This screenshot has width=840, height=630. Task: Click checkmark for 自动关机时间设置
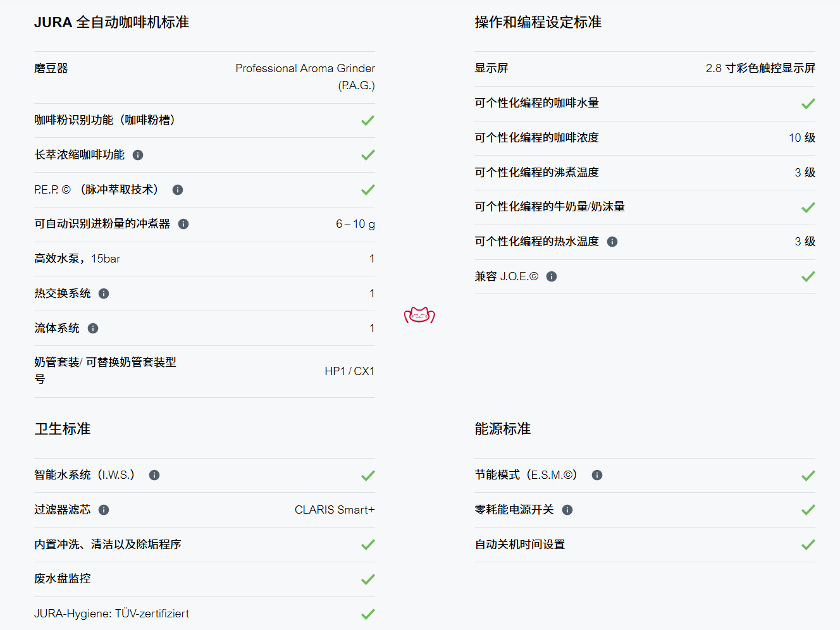click(808, 545)
